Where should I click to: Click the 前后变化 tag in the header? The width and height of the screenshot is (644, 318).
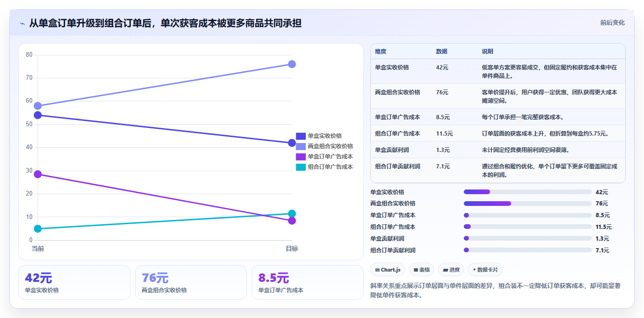(612, 23)
